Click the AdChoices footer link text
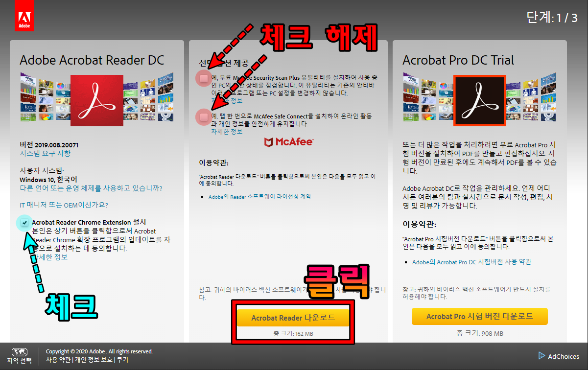The width and height of the screenshot is (588, 370). pyautogui.click(x=564, y=356)
